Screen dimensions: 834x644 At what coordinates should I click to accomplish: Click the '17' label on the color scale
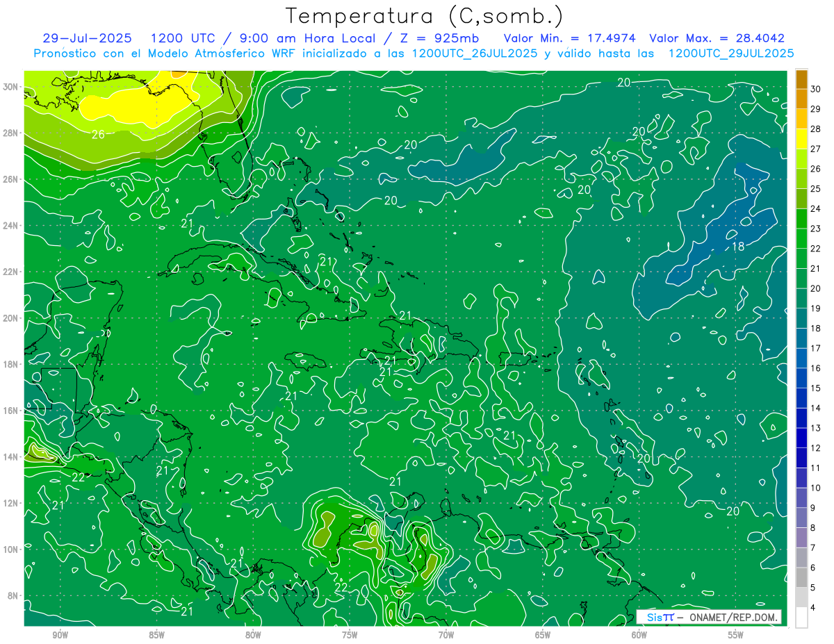(x=816, y=349)
